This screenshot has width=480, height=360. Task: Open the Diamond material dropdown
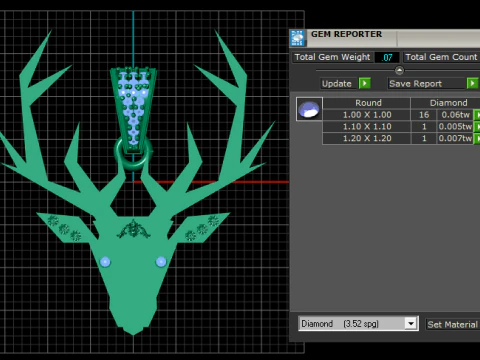[x=411, y=324]
